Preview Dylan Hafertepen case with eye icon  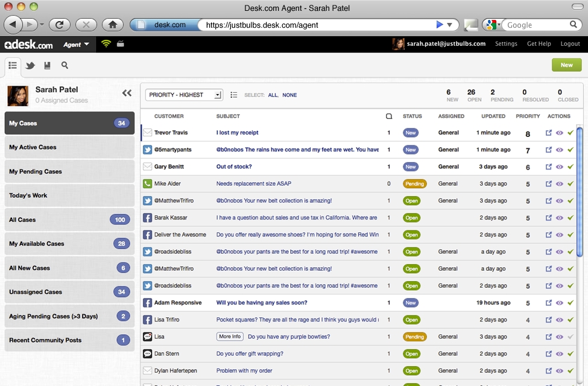tap(560, 371)
